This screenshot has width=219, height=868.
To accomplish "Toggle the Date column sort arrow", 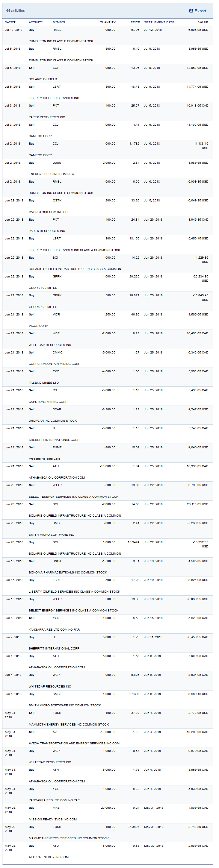I will [x=14, y=22].
